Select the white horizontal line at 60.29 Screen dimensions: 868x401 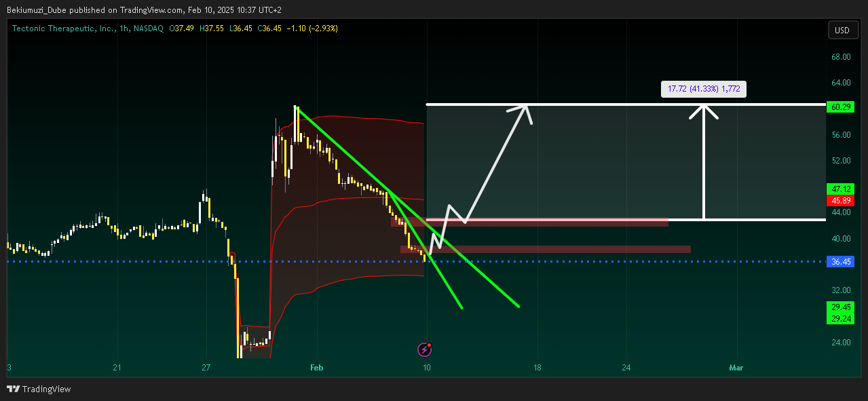pyautogui.click(x=624, y=104)
